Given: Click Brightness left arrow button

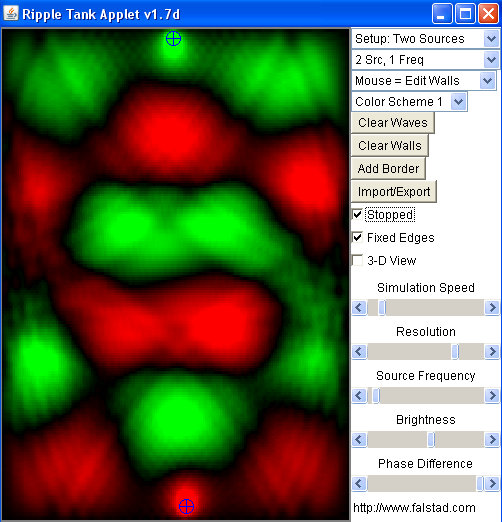Looking at the screenshot, I should (359, 439).
